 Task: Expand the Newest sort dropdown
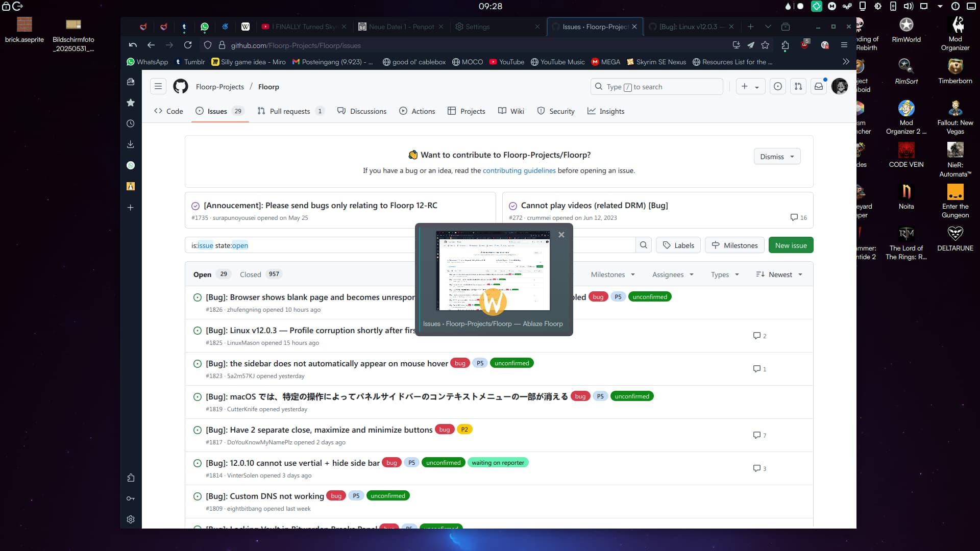click(779, 274)
